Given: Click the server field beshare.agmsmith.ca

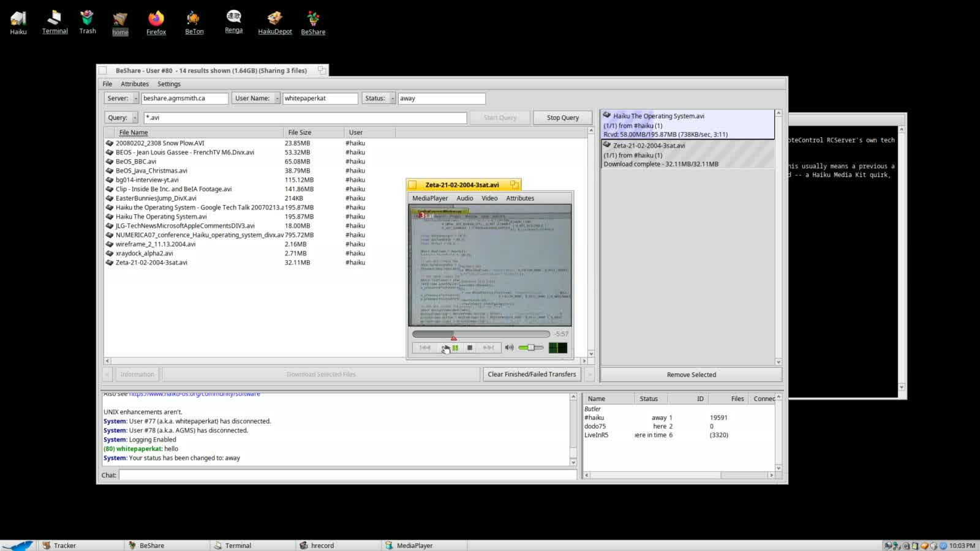Looking at the screenshot, I should [x=185, y=99].
